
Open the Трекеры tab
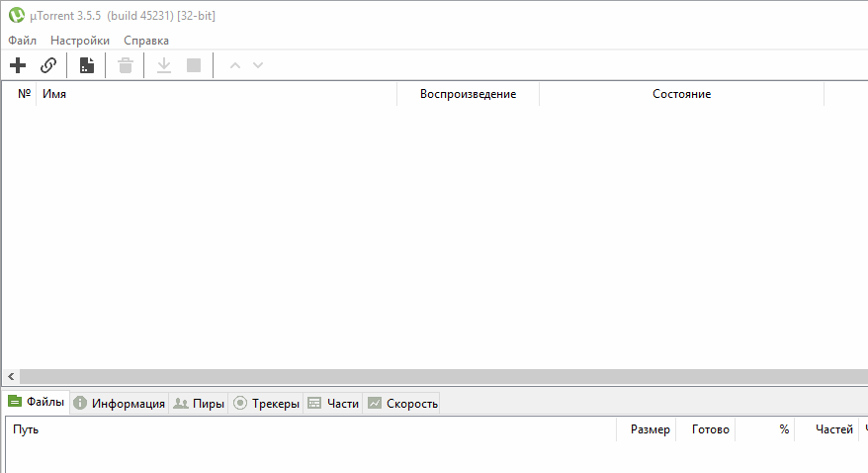click(266, 404)
